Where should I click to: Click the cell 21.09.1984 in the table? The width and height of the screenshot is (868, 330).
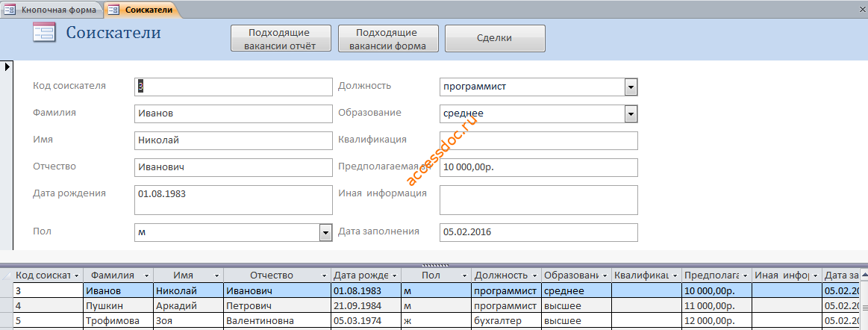tap(366, 305)
